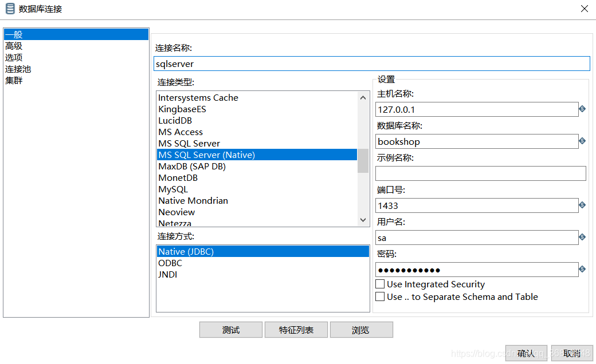596x364 pixels.
Task: Click the 浏览 button
Action: click(x=361, y=330)
